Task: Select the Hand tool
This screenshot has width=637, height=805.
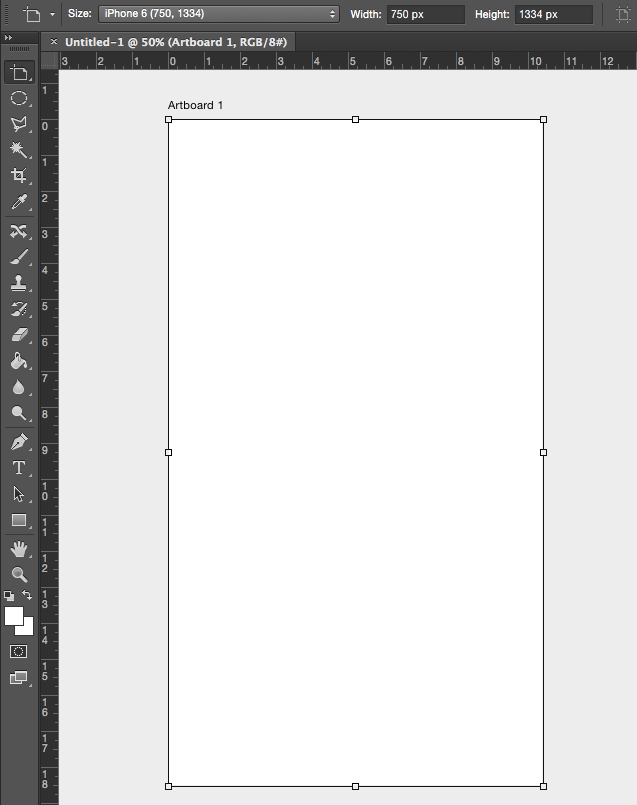Action: point(18,549)
